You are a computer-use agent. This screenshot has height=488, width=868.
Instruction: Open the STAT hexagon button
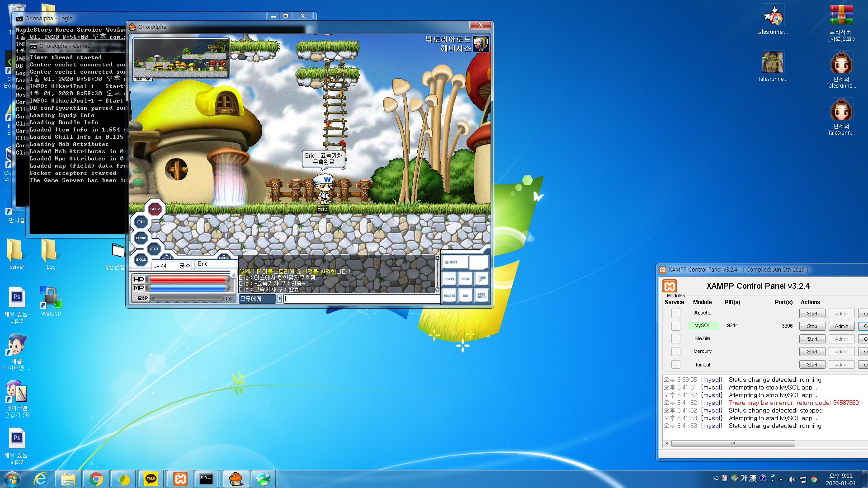154,249
